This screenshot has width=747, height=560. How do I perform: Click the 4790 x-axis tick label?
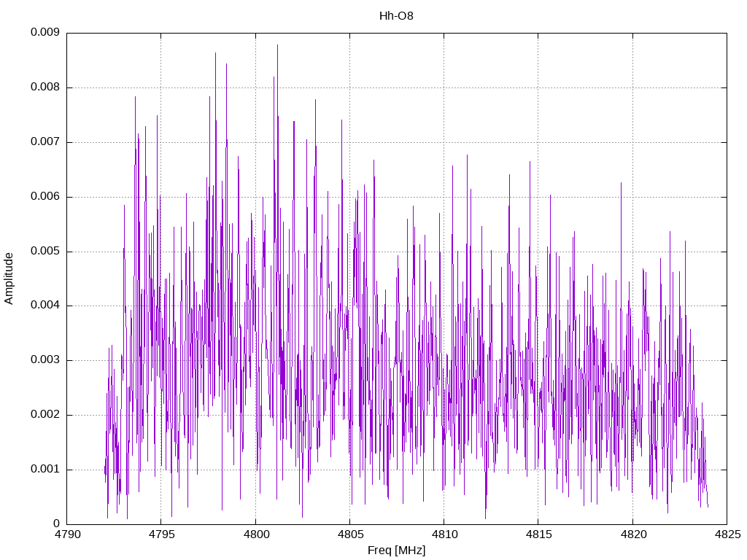point(67,534)
